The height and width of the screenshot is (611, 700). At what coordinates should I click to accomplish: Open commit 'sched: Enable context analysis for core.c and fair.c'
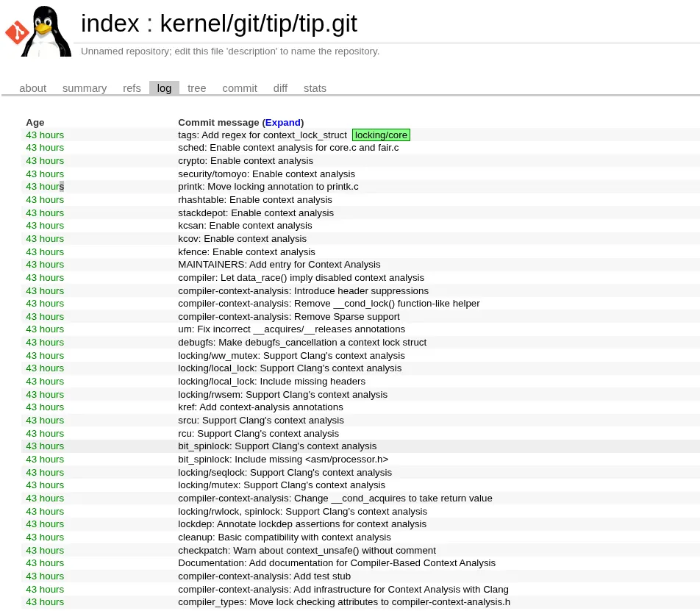[289, 147]
